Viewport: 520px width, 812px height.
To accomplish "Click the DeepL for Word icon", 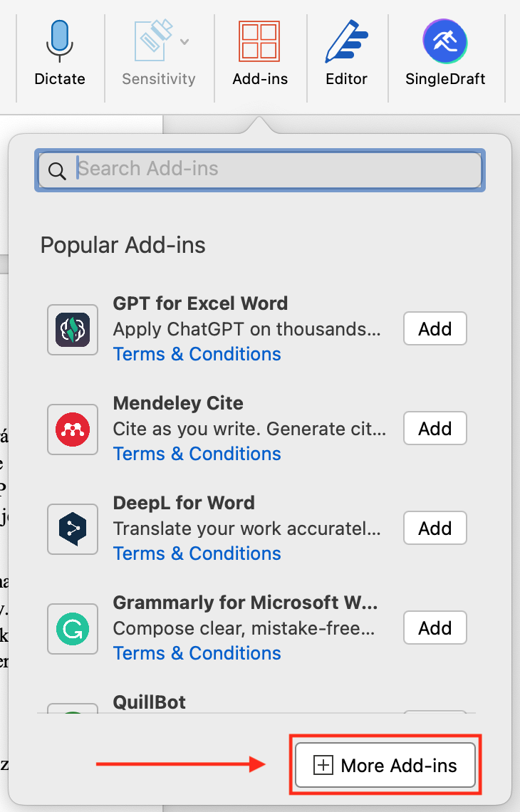I will point(72,529).
